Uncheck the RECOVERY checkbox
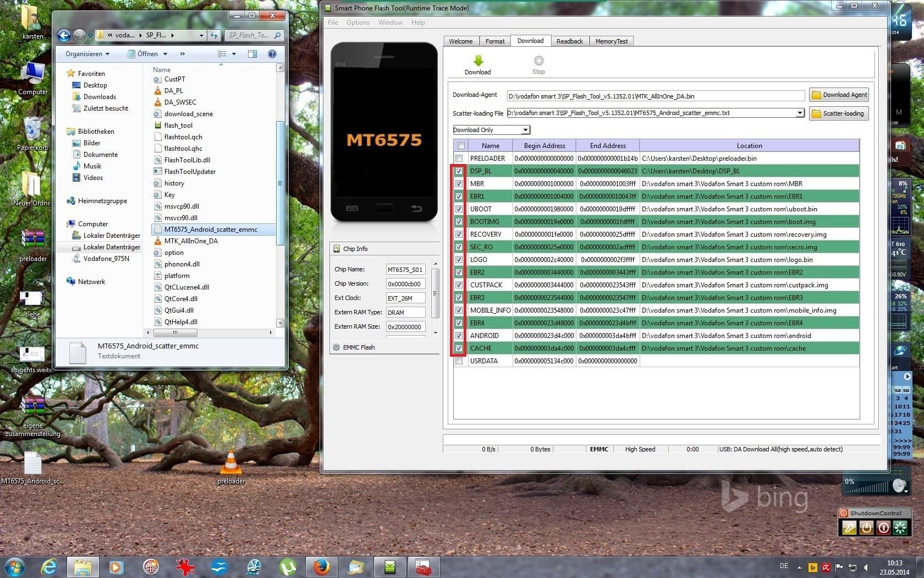The image size is (924, 578). click(459, 235)
